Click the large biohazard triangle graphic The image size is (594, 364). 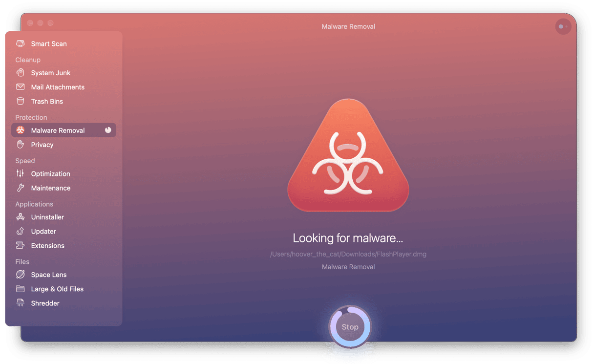point(348,155)
